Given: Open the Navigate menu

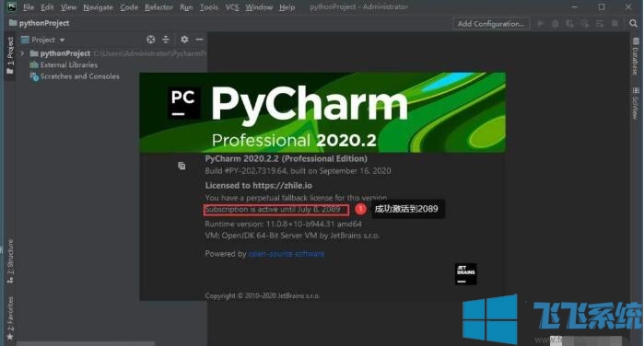Looking at the screenshot, I should click(x=99, y=7).
